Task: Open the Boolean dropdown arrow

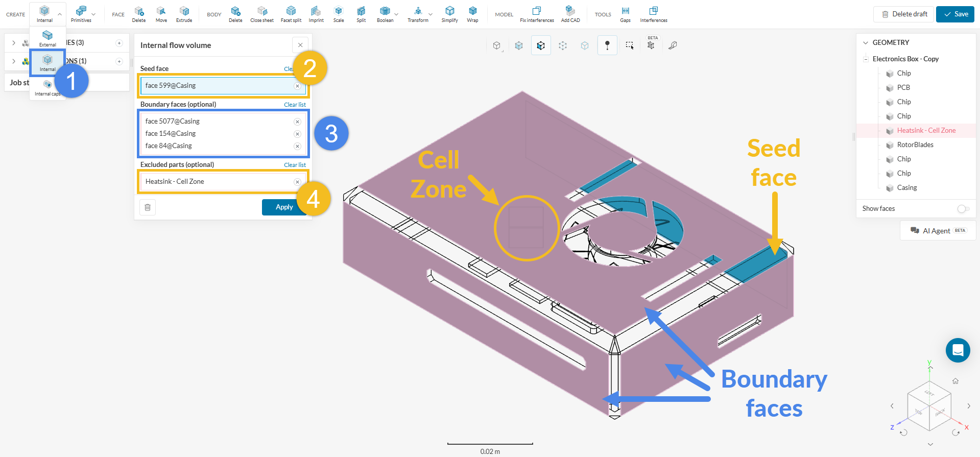Action: click(x=396, y=14)
